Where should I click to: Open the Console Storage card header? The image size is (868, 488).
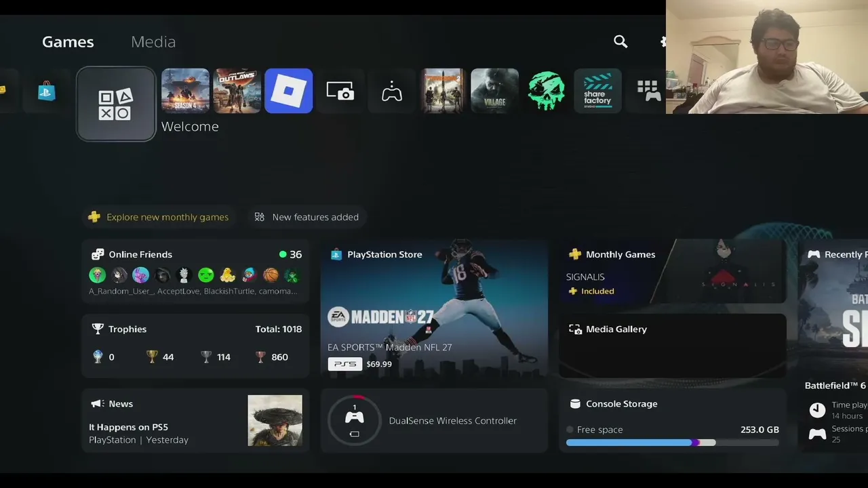[614, 403]
